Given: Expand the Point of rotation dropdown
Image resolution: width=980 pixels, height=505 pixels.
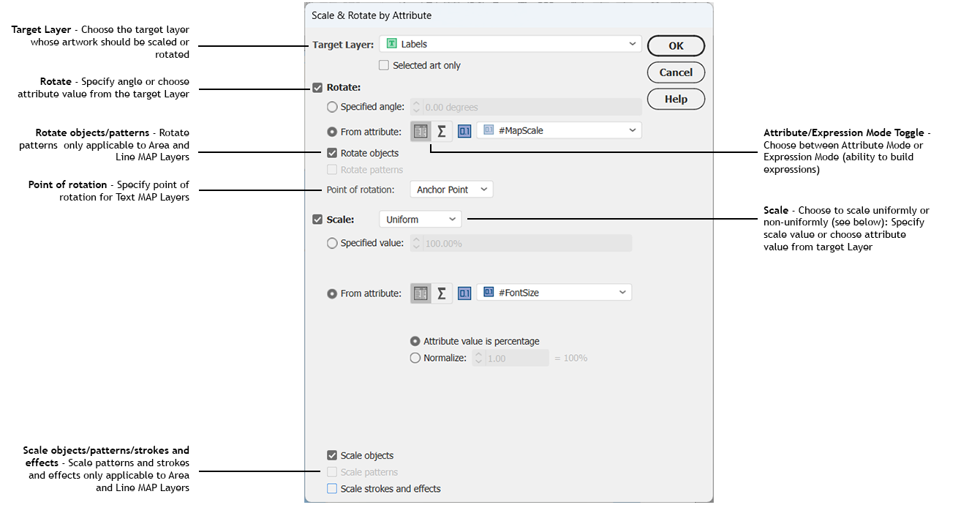Looking at the screenshot, I should coord(451,190).
